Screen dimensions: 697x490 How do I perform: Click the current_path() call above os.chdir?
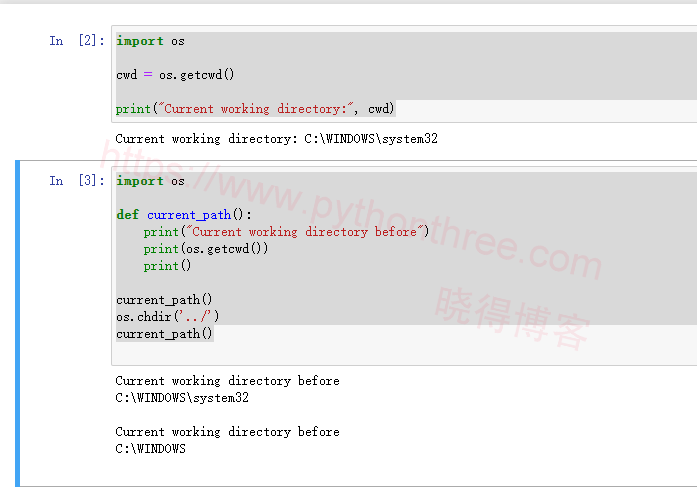pos(164,300)
